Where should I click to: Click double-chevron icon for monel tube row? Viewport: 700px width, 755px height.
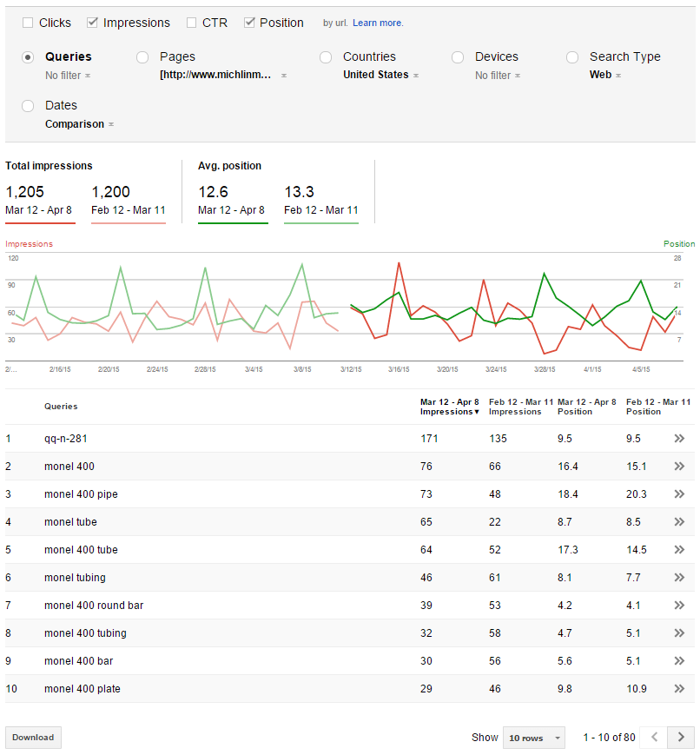[x=679, y=522]
